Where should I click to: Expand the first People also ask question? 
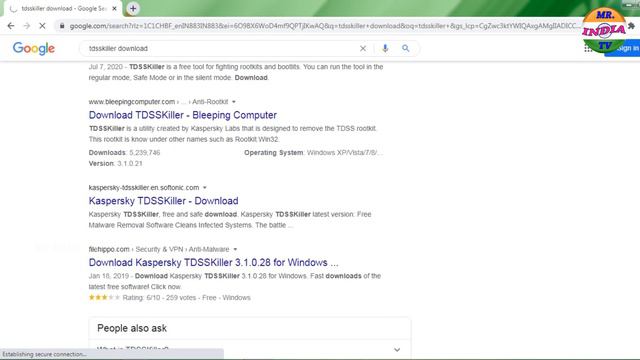point(249,349)
